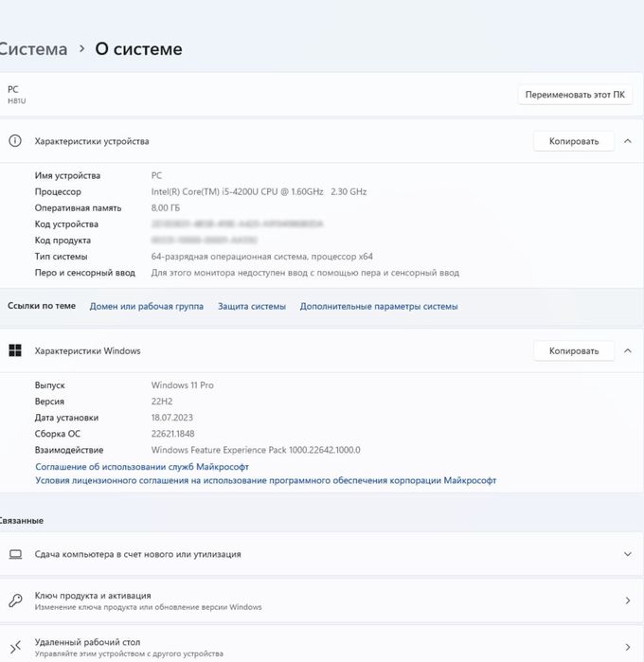Screen dimensions: 644x662
Task: Click the О системе breadcrumb title
Action: coord(138,49)
